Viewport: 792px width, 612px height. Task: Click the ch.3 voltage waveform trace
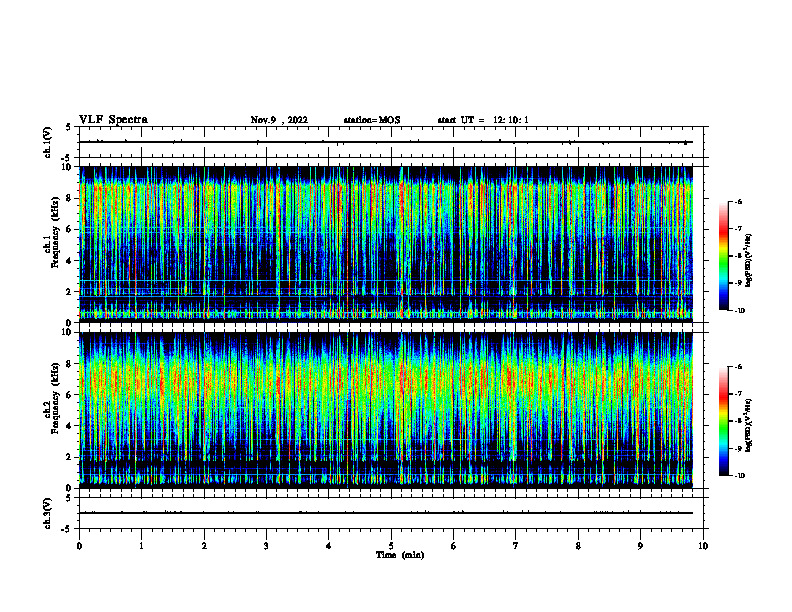[x=386, y=513]
